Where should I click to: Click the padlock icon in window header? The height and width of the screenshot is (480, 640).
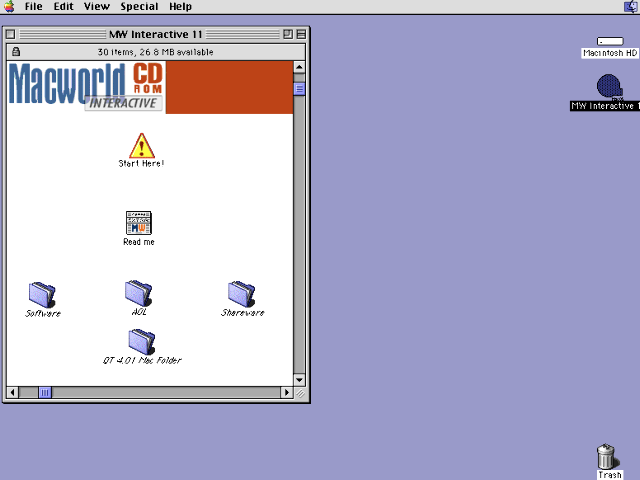pos(16,52)
